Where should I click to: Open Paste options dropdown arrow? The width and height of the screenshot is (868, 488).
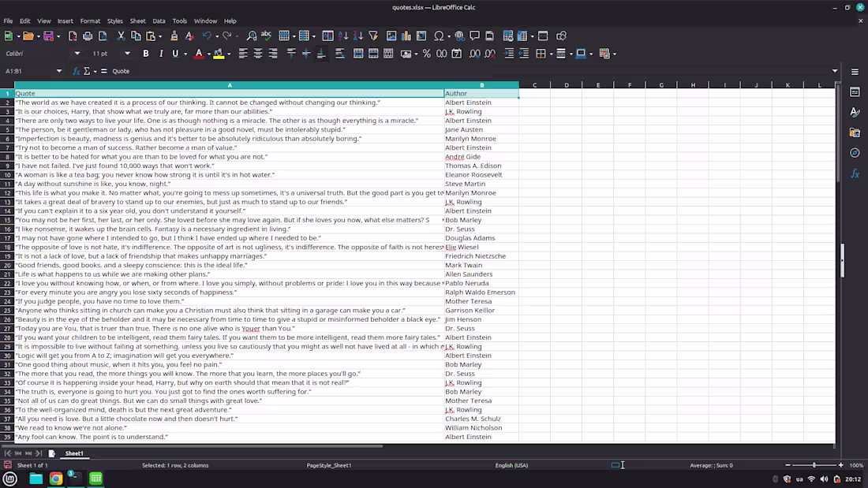(x=160, y=36)
